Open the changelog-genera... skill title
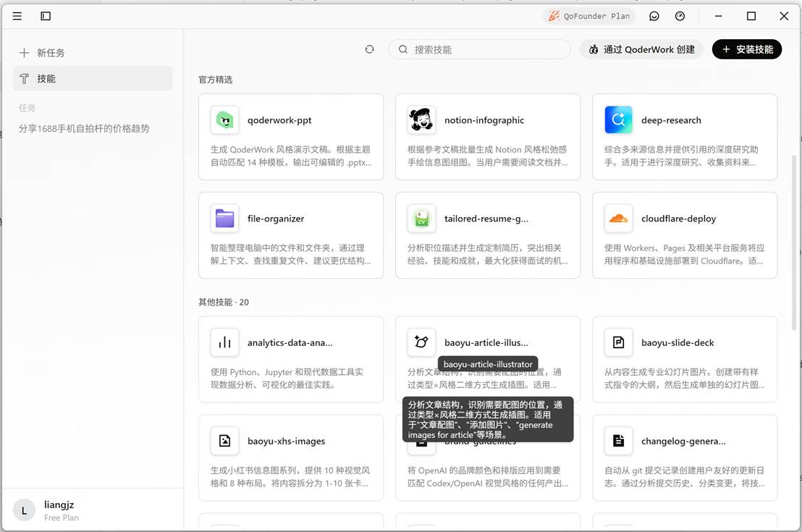 [683, 441]
